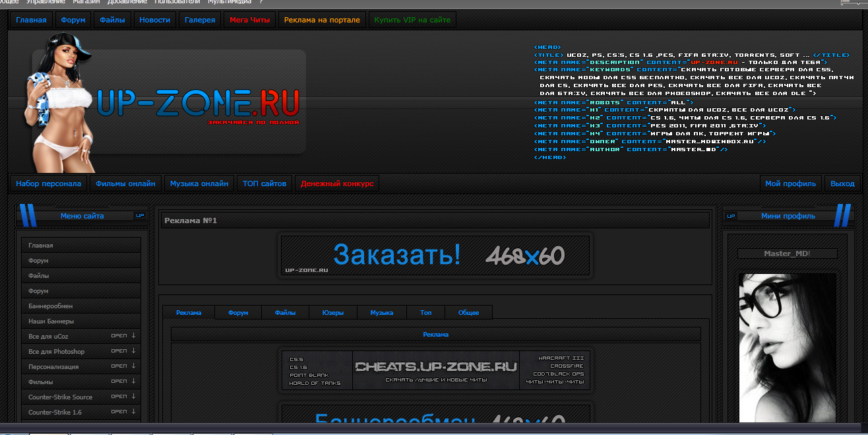This screenshot has height=435, width=868.
Task: Click the blue Реклама subheading under the tabs
Action: pyautogui.click(x=435, y=335)
